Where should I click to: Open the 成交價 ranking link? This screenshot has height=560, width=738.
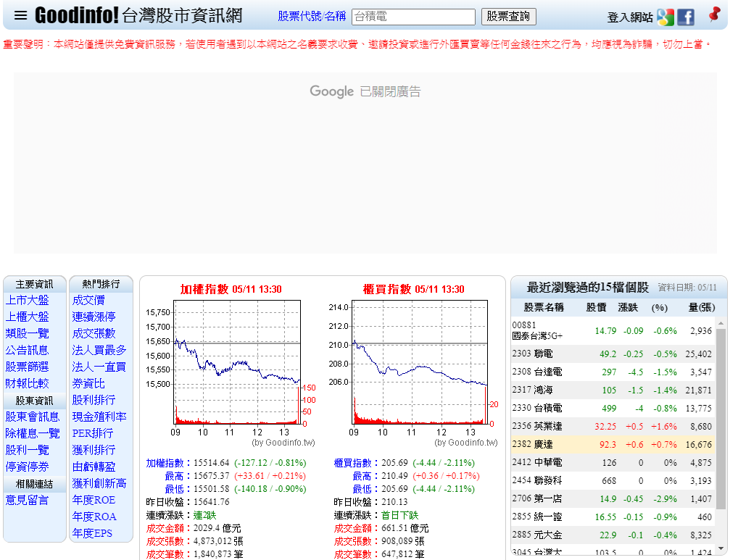(x=88, y=300)
